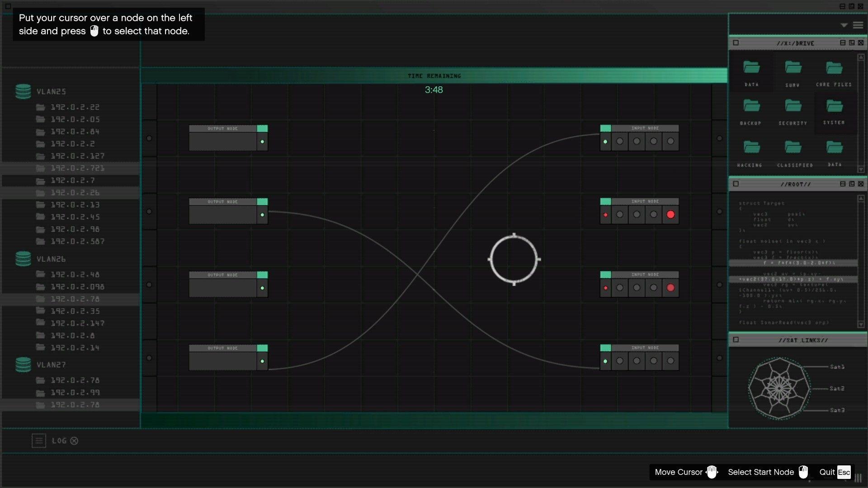Click the LOG label
This screenshot has height=488, width=868.
pos(59,441)
